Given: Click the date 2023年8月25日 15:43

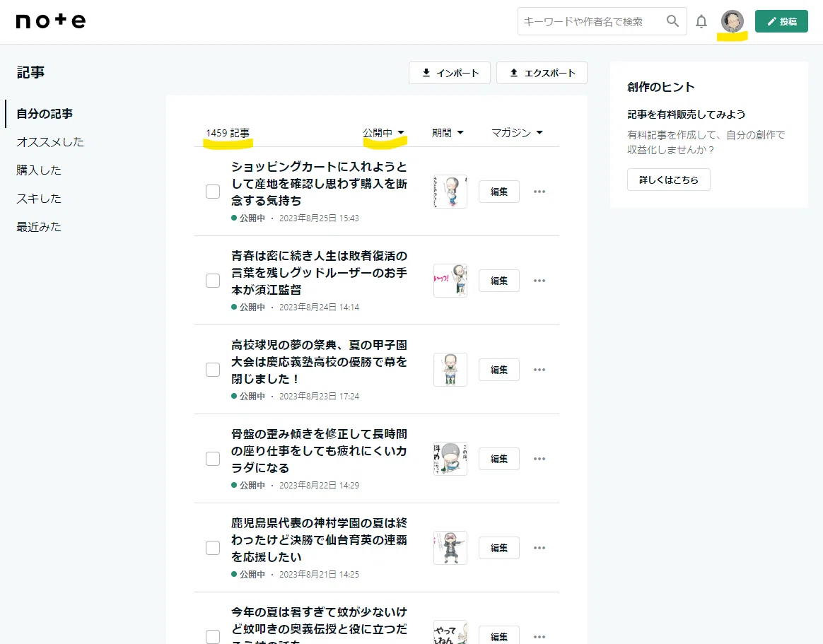Looking at the screenshot, I should 319,218.
